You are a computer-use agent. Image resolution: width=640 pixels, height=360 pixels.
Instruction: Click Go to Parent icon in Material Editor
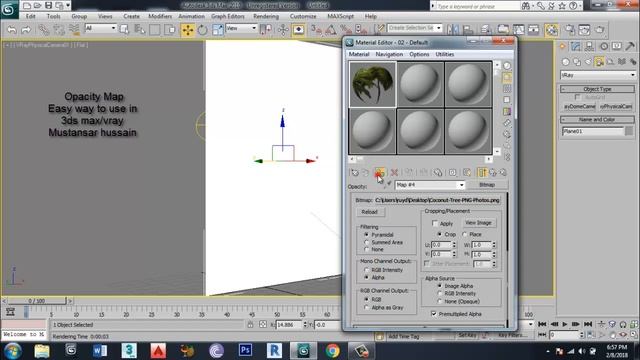coord(493,173)
